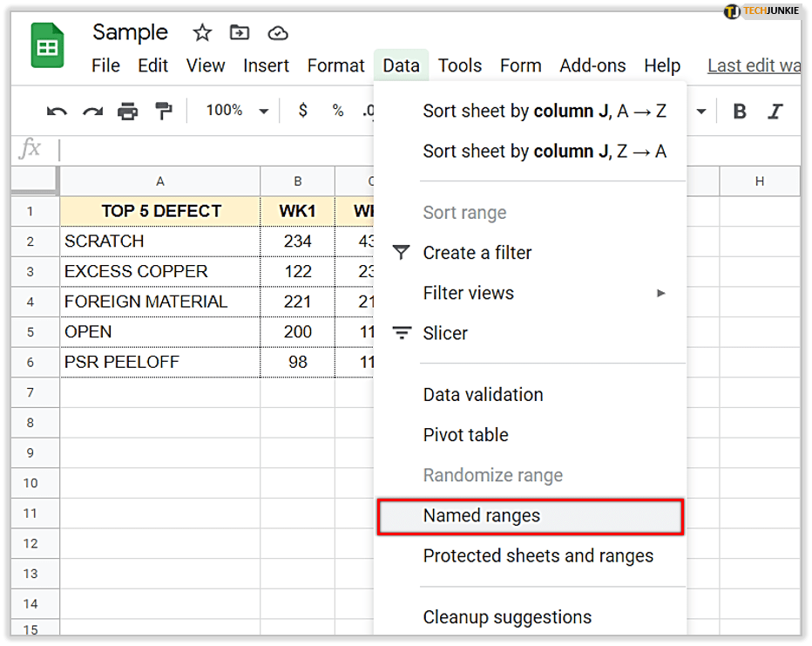
Task: Star the Sample document
Action: (202, 33)
